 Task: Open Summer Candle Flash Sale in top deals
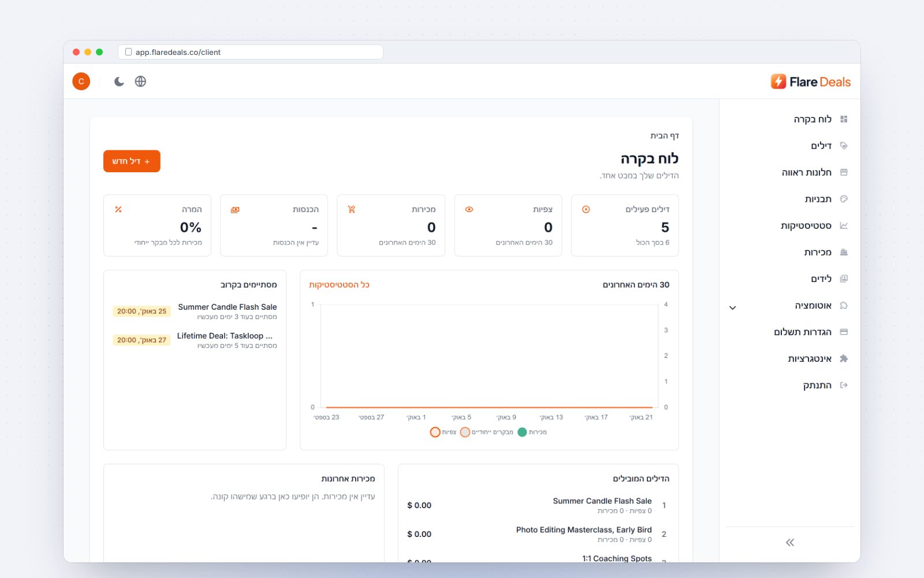click(602, 501)
